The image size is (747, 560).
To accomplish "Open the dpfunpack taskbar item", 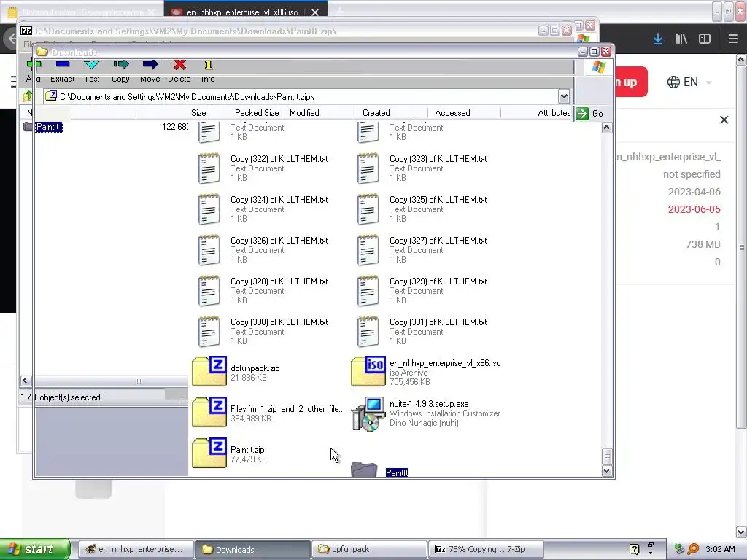I will [369, 549].
